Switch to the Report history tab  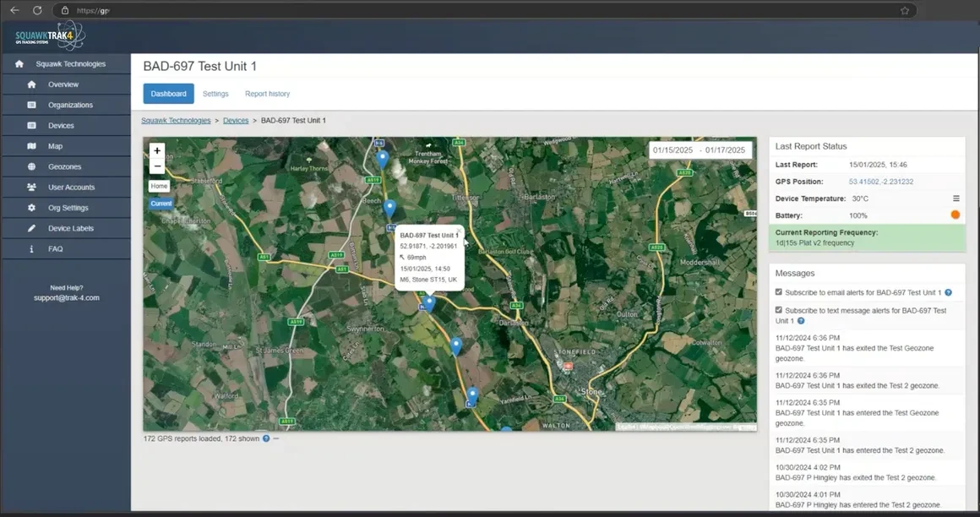point(268,94)
